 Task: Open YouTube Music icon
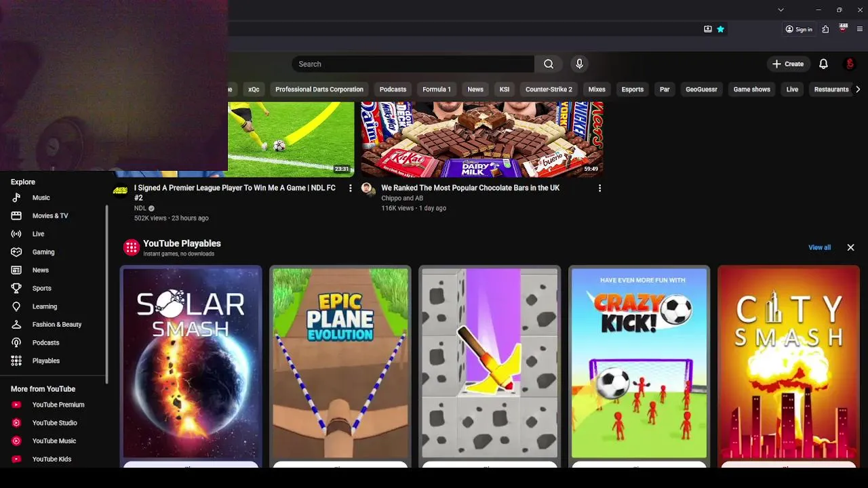17,441
